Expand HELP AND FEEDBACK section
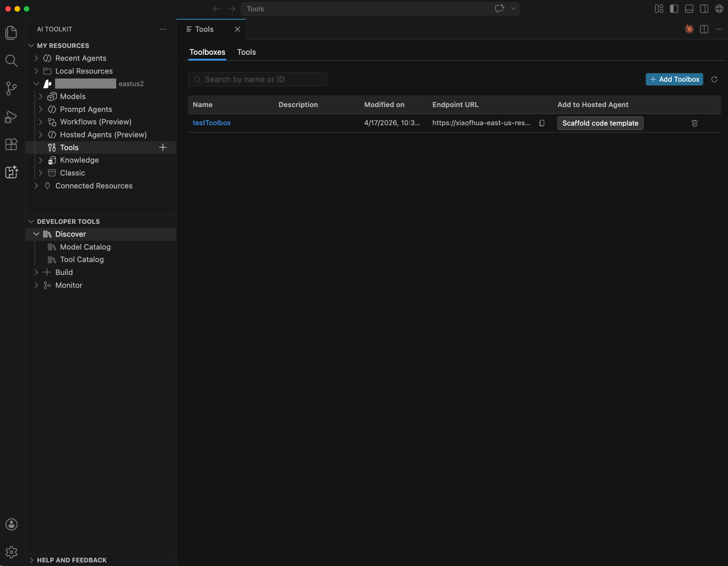 31,560
